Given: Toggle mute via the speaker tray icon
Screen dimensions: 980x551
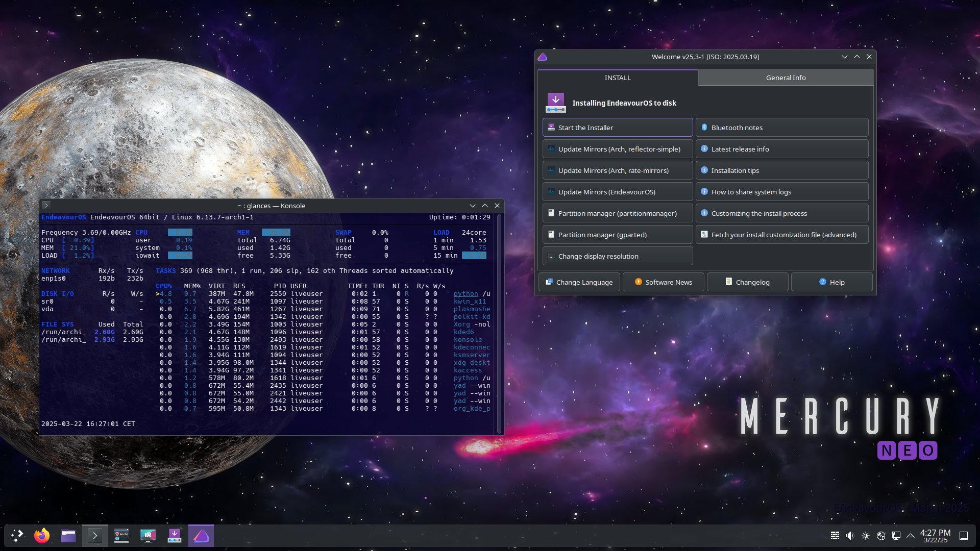Looking at the screenshot, I should (x=850, y=535).
